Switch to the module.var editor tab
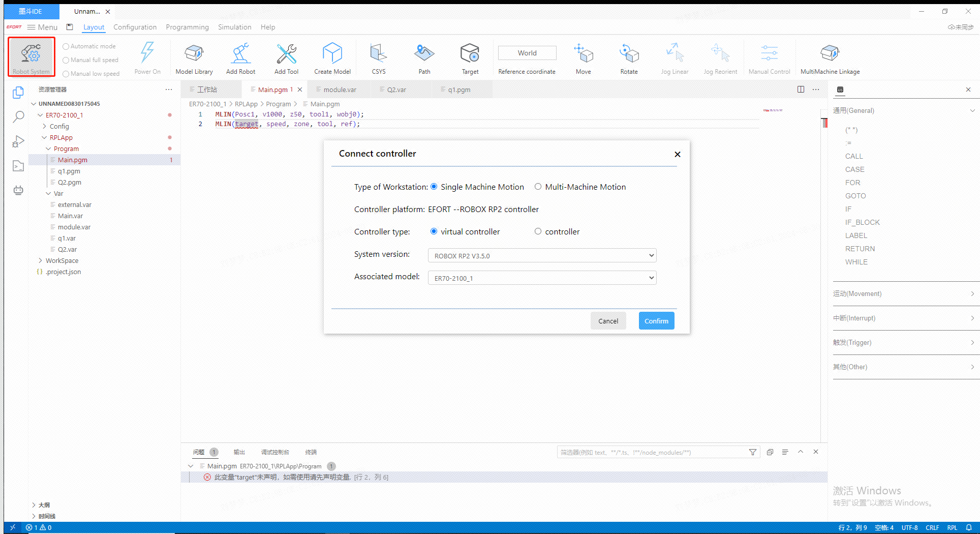Image resolution: width=980 pixels, height=534 pixels. pyautogui.click(x=340, y=90)
